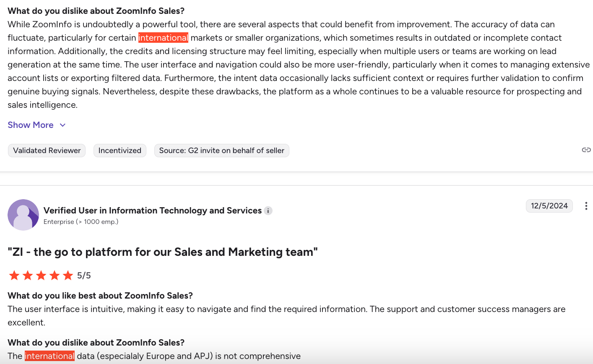Screen dimensions: 593x364
Task: Click the Source: G2 invite tag
Action: point(221,150)
